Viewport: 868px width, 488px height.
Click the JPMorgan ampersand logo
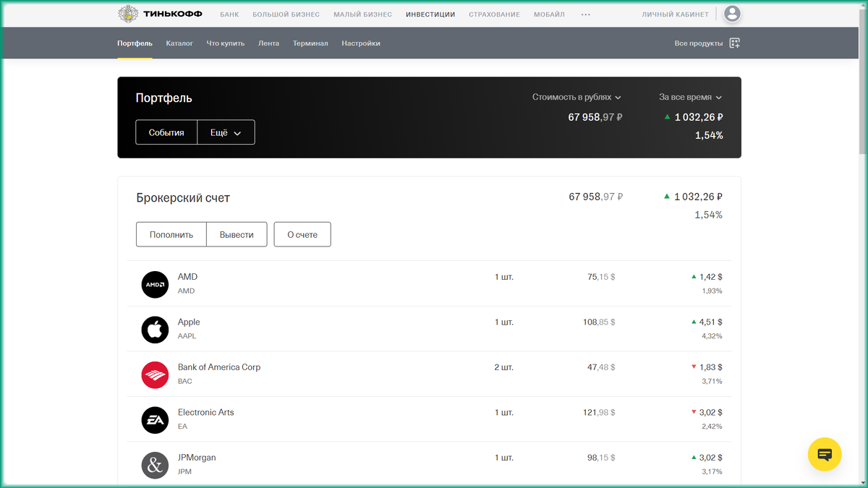pyautogui.click(x=155, y=465)
